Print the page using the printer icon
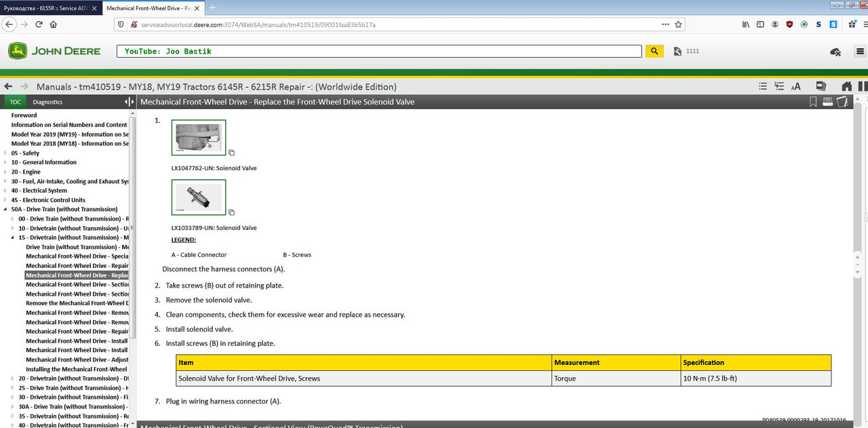868x428 pixels. 827,102
